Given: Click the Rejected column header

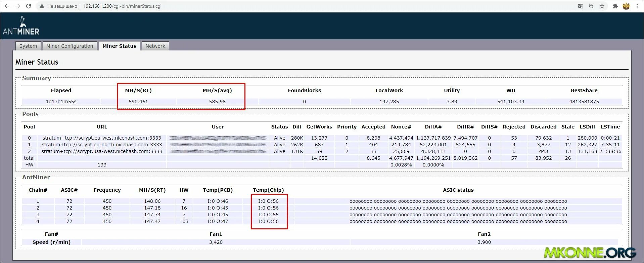Looking at the screenshot, I should tap(514, 127).
